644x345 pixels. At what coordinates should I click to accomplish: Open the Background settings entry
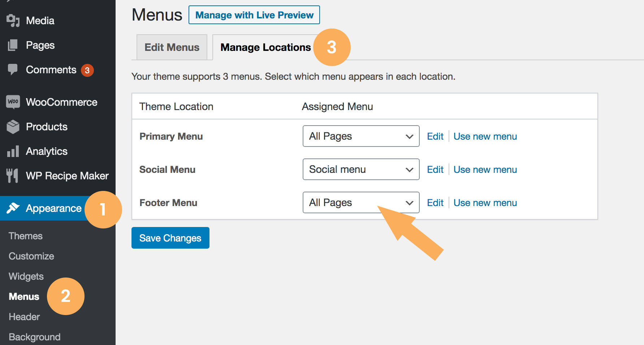coord(34,337)
